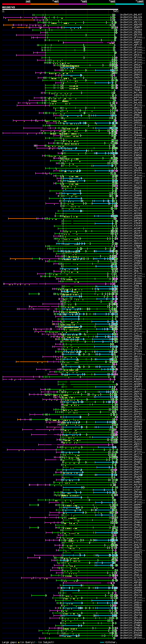Select the UniRef100_Q54GU5 label
146x644 pixels.
[131, 82]
